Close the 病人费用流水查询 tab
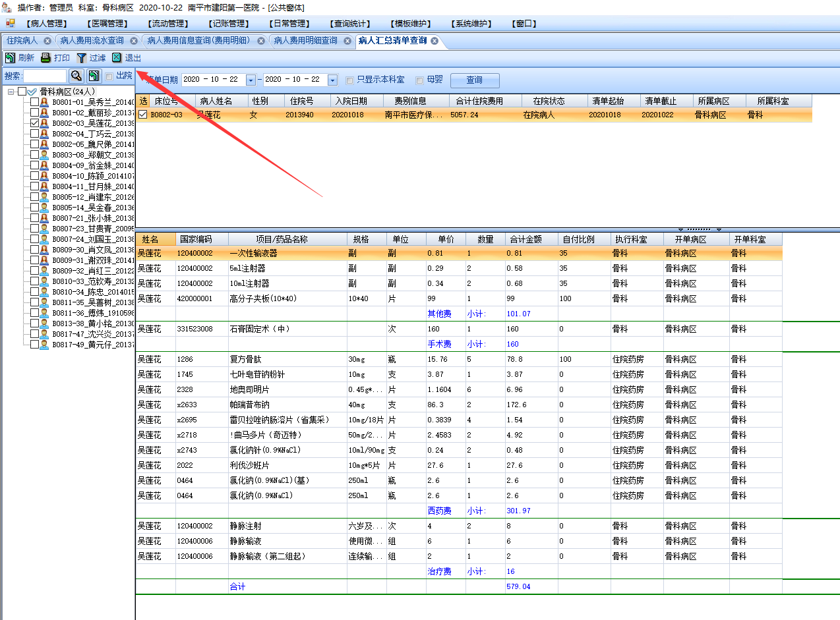 point(134,41)
